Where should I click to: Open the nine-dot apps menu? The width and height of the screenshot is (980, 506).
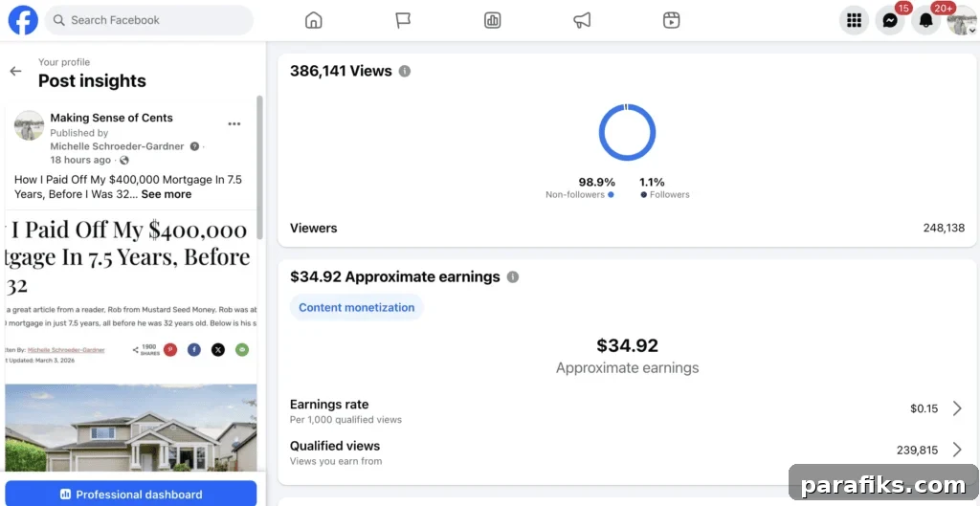854,21
